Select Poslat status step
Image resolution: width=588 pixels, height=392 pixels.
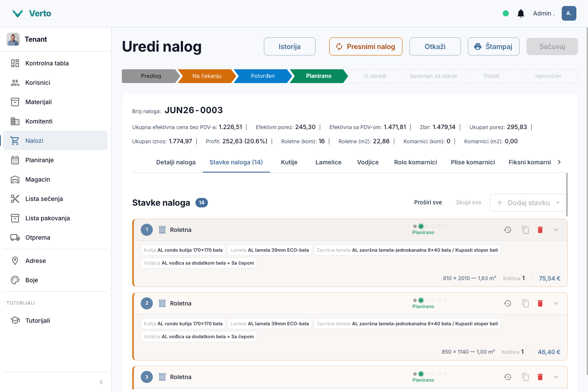tap(492, 76)
